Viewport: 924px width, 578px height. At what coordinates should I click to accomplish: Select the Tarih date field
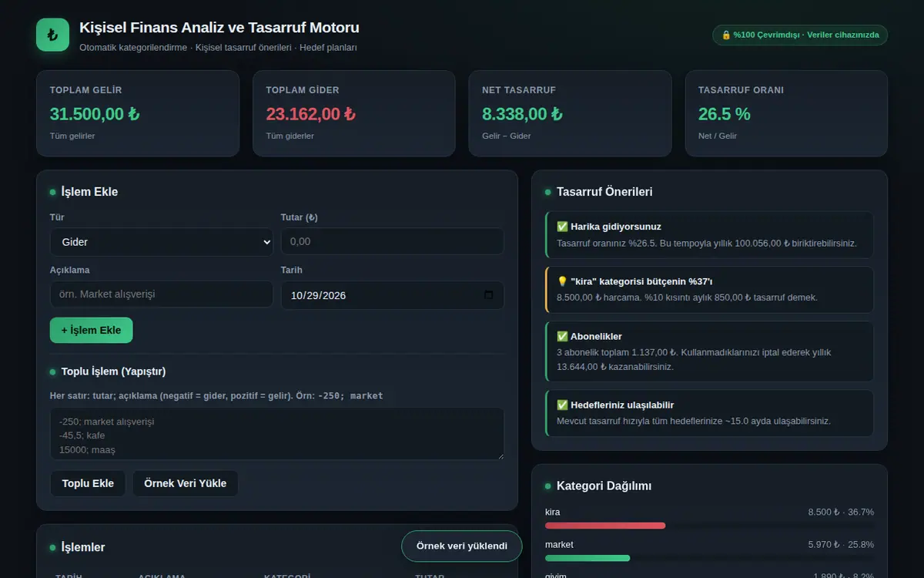pyautogui.click(x=393, y=295)
